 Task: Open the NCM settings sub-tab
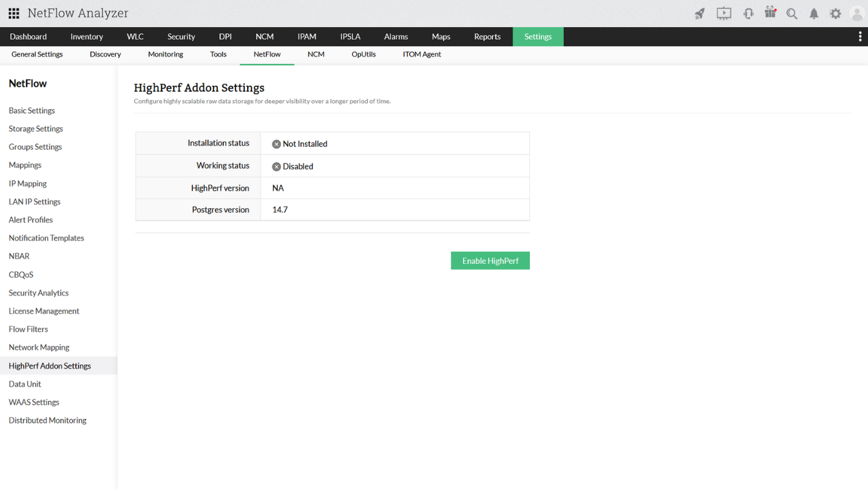(316, 54)
